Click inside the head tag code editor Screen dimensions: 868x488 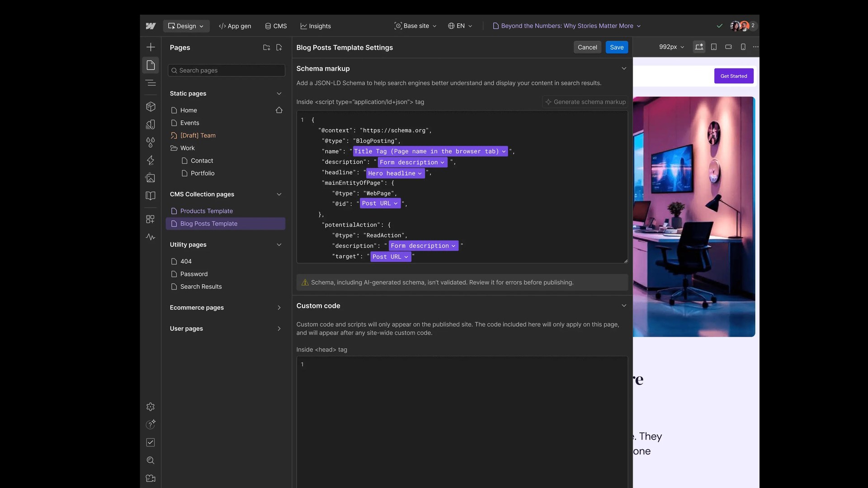[x=462, y=422]
